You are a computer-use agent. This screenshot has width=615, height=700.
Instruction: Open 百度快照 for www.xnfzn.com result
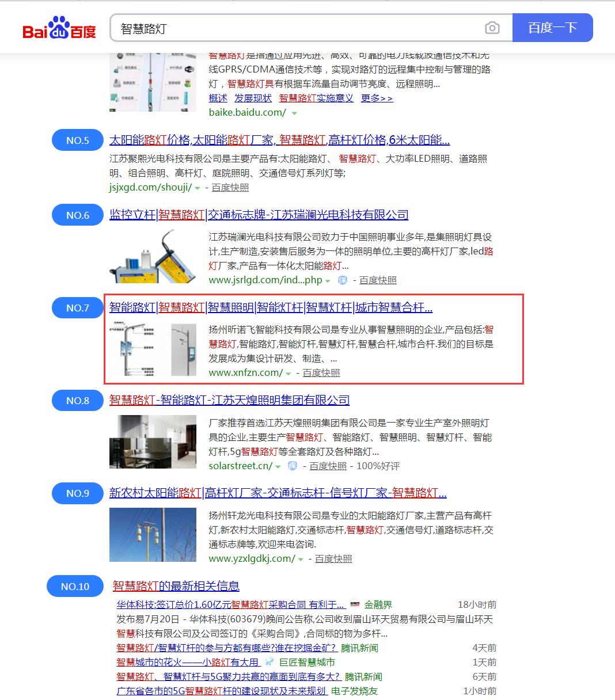321,372
